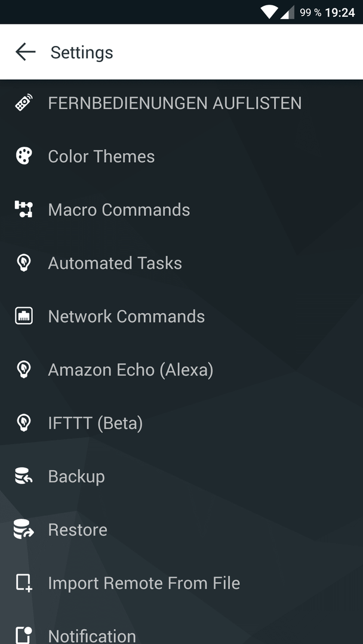Viewport: 363px width, 644px height.
Task: Select Network Commands entry
Action: coord(181,316)
